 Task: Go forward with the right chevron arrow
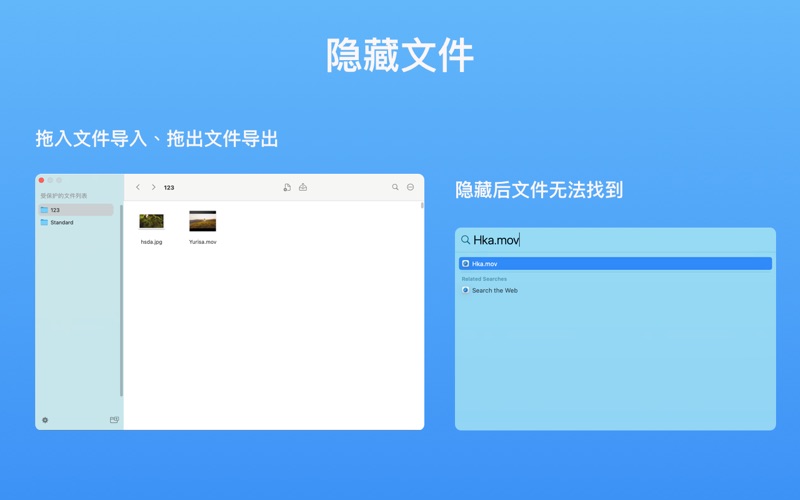(153, 187)
